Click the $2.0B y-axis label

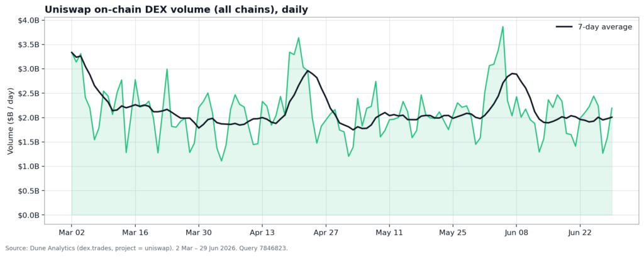(x=28, y=118)
